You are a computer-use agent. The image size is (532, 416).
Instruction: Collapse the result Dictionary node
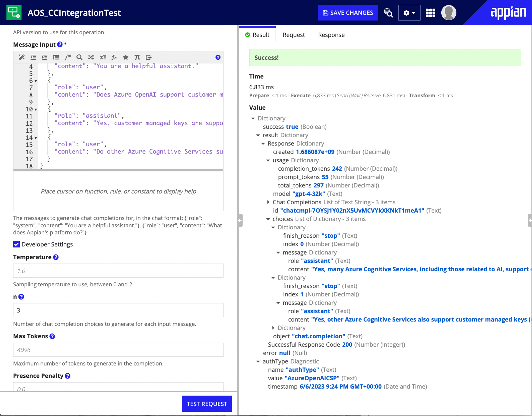tap(258, 135)
